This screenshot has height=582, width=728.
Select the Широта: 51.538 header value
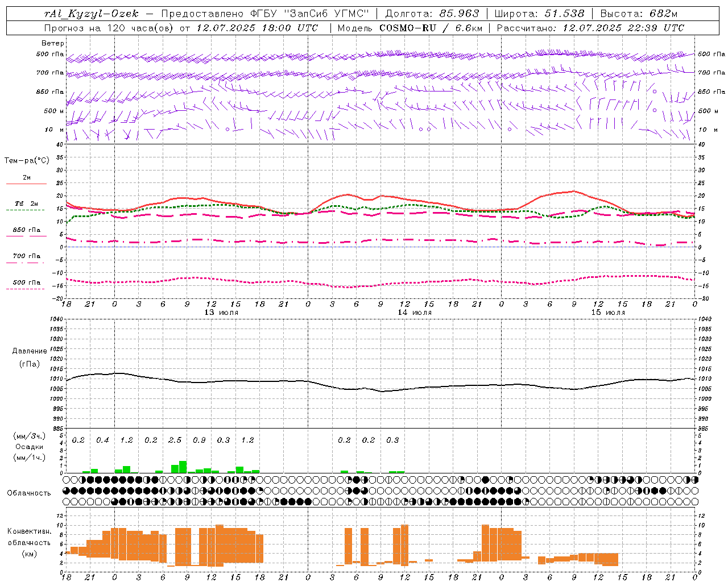coord(539,14)
